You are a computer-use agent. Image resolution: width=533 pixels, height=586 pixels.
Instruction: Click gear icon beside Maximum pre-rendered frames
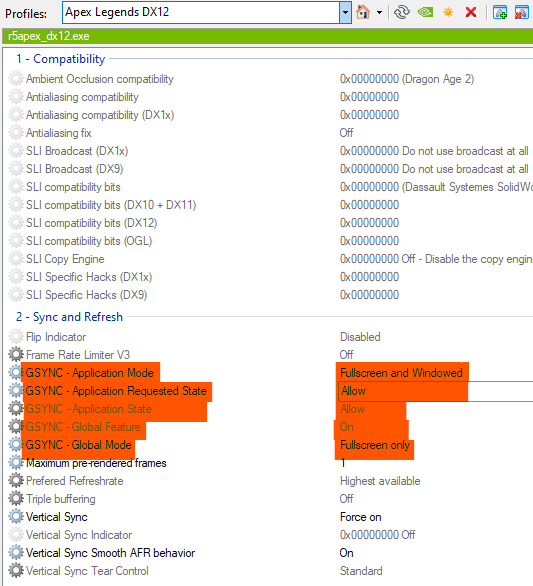(16, 462)
